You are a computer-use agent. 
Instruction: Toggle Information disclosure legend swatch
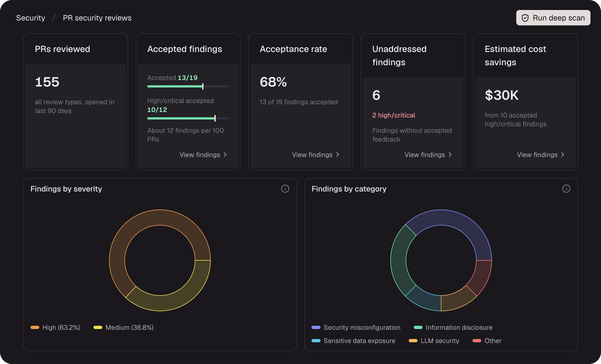[x=418, y=327]
